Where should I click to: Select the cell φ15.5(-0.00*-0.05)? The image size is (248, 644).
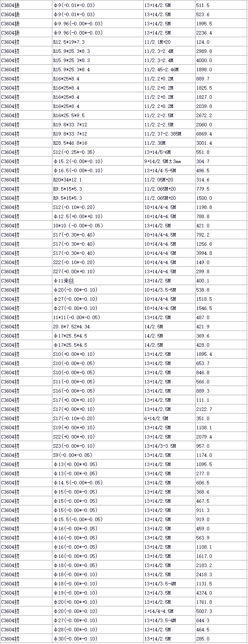97,519
